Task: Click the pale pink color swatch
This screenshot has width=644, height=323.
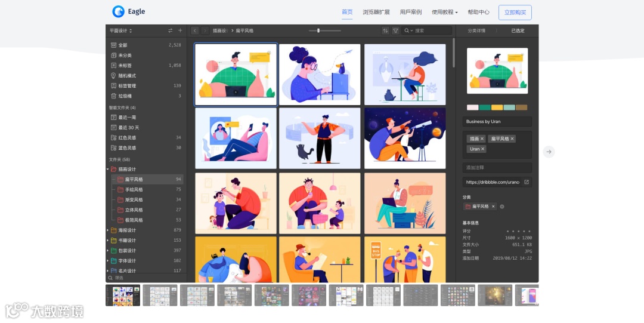Action: [473, 107]
